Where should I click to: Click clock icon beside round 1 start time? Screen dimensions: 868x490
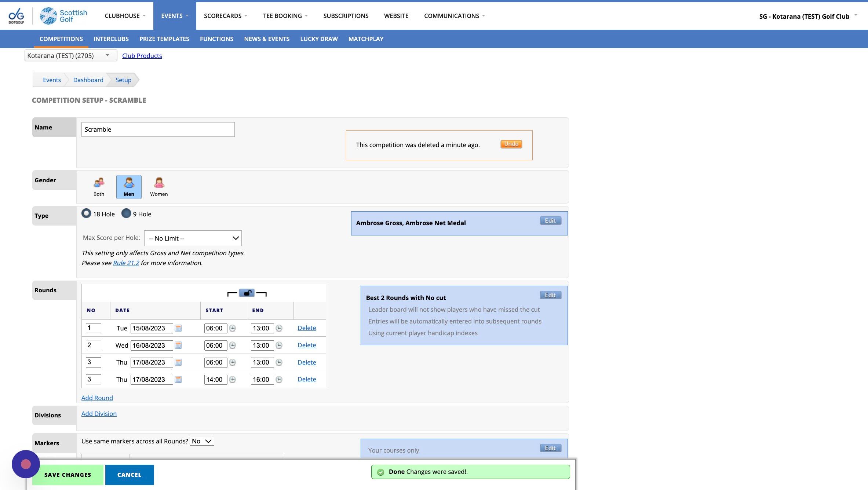tap(233, 328)
